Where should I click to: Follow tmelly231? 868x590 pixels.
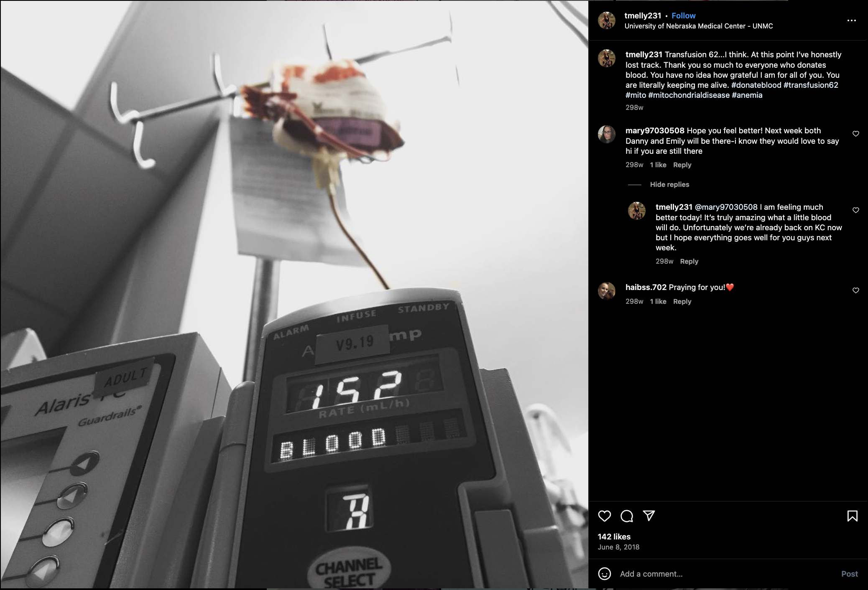pyautogui.click(x=683, y=15)
